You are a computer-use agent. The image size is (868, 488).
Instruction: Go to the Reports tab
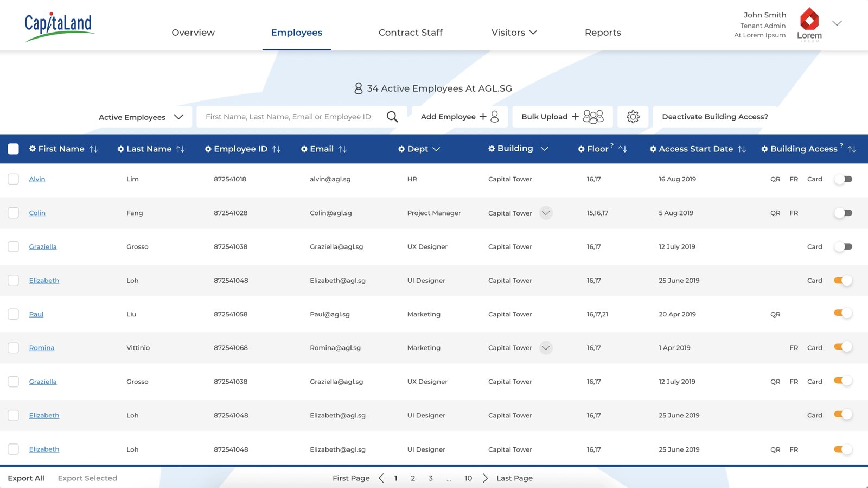point(603,33)
